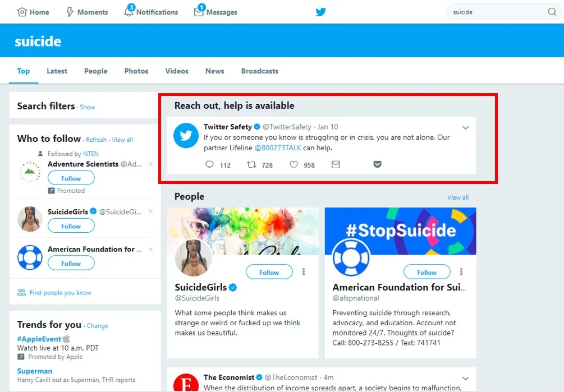Click the Promoted arrow icon under Adventure Scientists

52,191
